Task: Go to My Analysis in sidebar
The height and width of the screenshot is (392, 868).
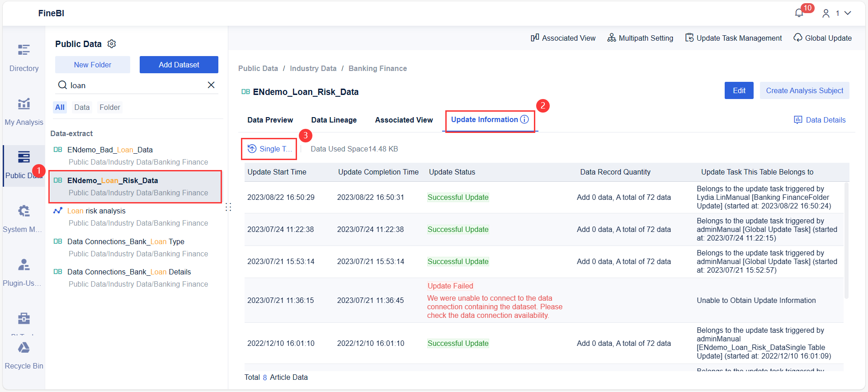Action: [24, 112]
